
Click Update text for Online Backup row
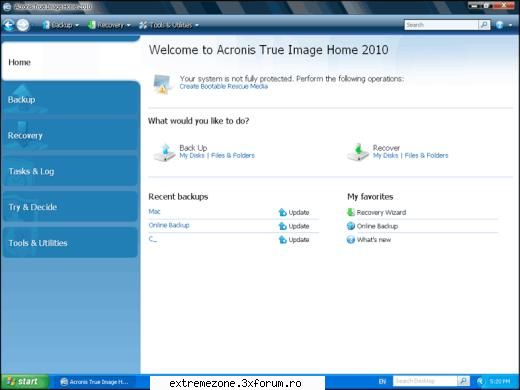[299, 226]
